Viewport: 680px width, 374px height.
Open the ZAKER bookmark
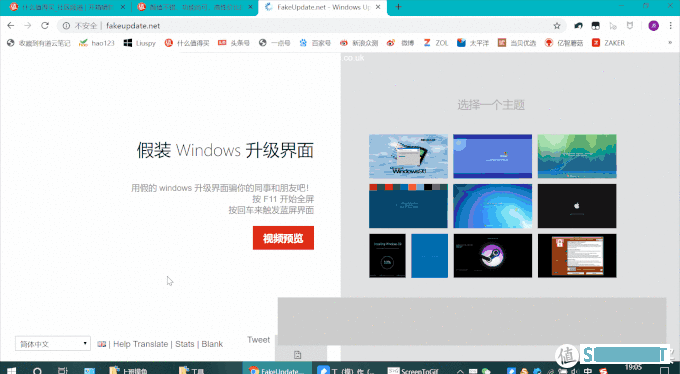point(609,43)
